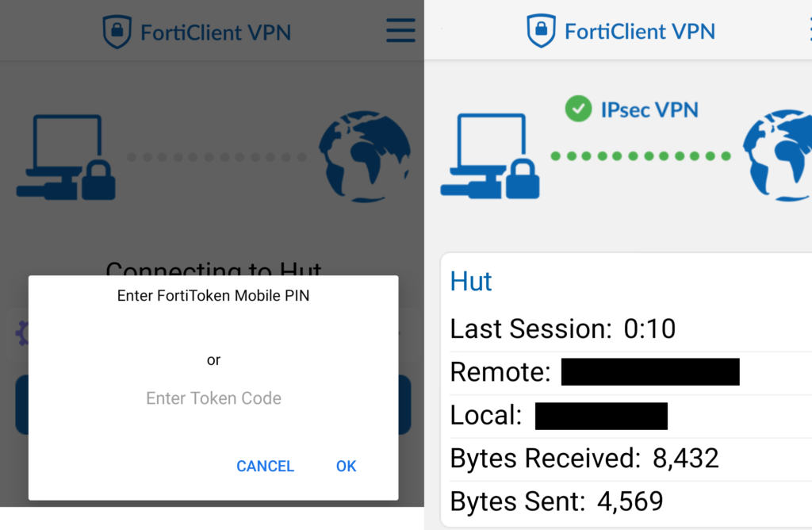Viewport: 812px width, 530px height.
Task: Select the Hut connection name
Action: pyautogui.click(x=471, y=282)
